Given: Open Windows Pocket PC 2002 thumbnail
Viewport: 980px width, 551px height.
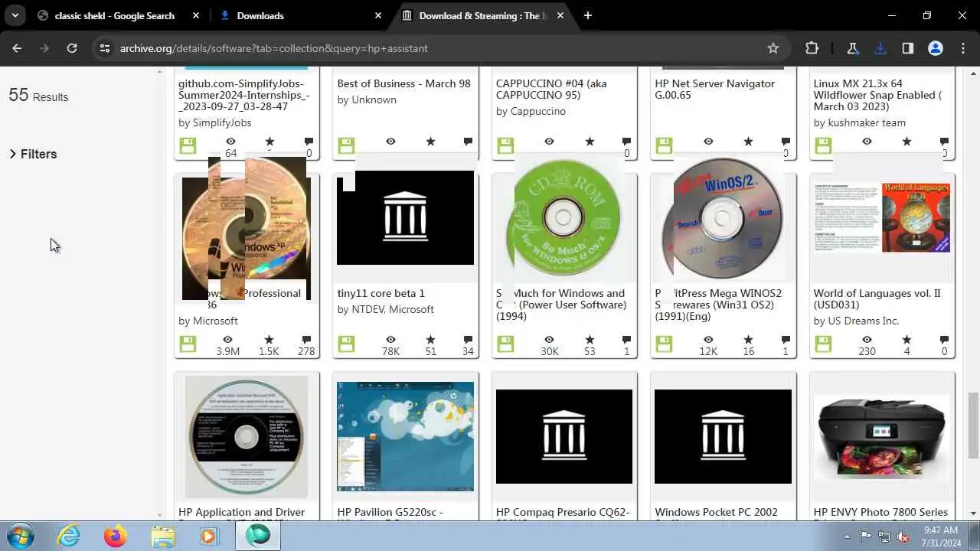Looking at the screenshot, I should (x=723, y=436).
